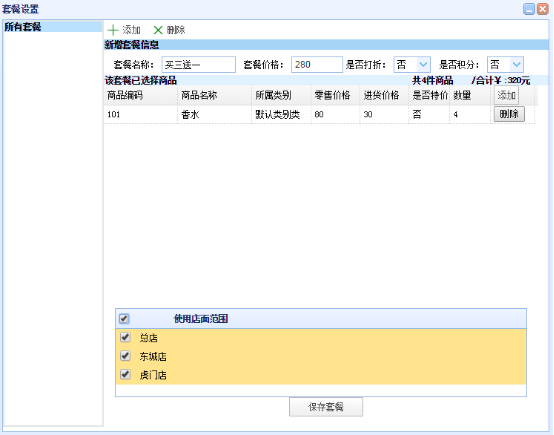Click the green X 删除 icon

point(158,30)
